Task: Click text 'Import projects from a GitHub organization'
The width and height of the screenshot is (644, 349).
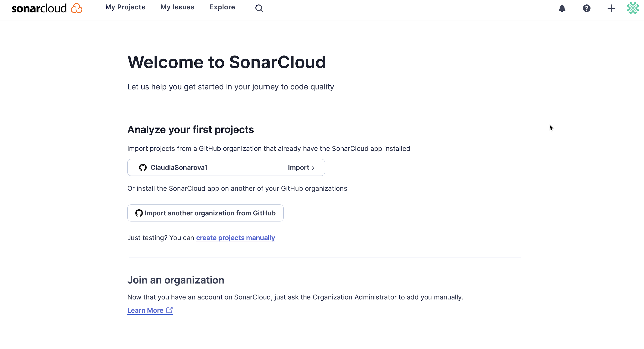Action: pos(195,149)
